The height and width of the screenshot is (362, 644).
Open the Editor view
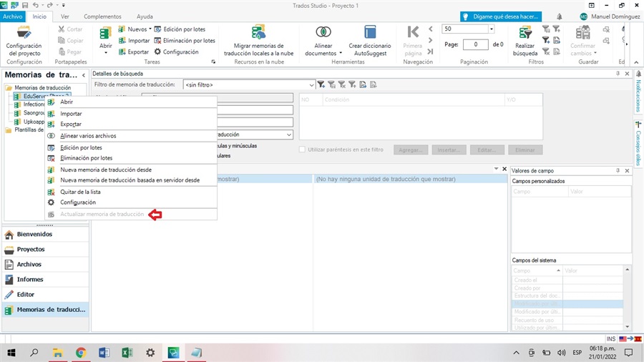pos(46,294)
